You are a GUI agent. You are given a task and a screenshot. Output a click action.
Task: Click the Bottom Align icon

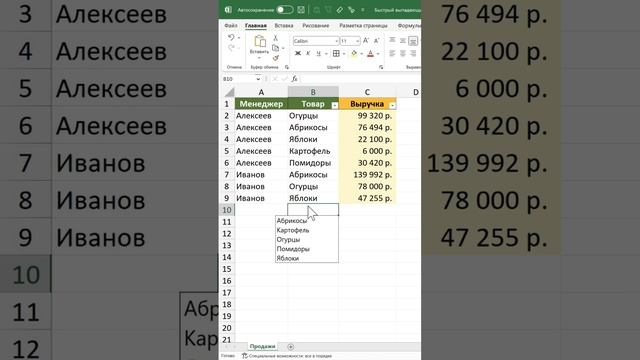click(413, 40)
